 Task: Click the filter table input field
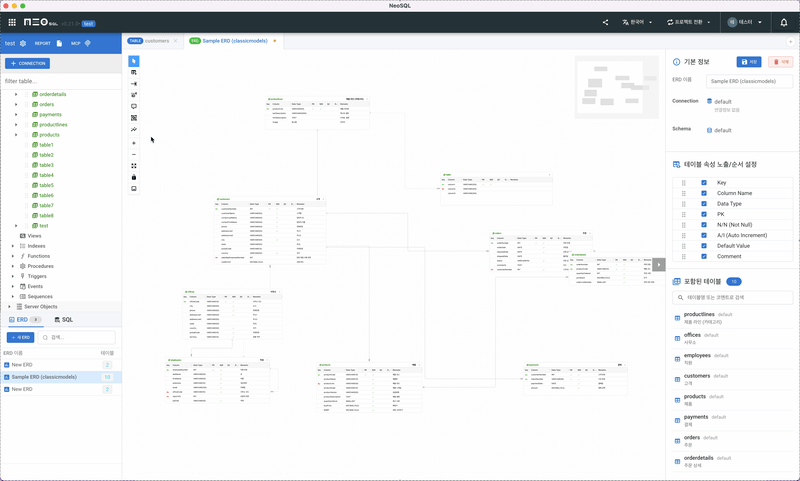point(60,80)
